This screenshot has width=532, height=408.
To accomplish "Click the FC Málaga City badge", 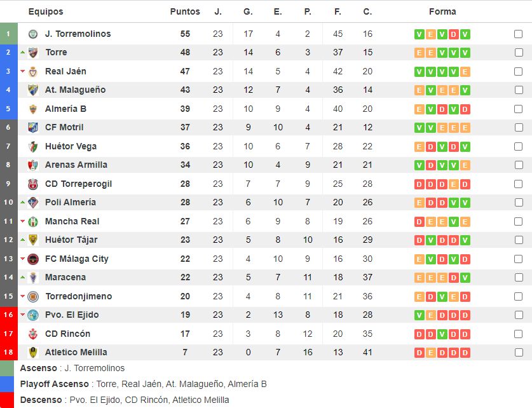I will click(33, 259).
